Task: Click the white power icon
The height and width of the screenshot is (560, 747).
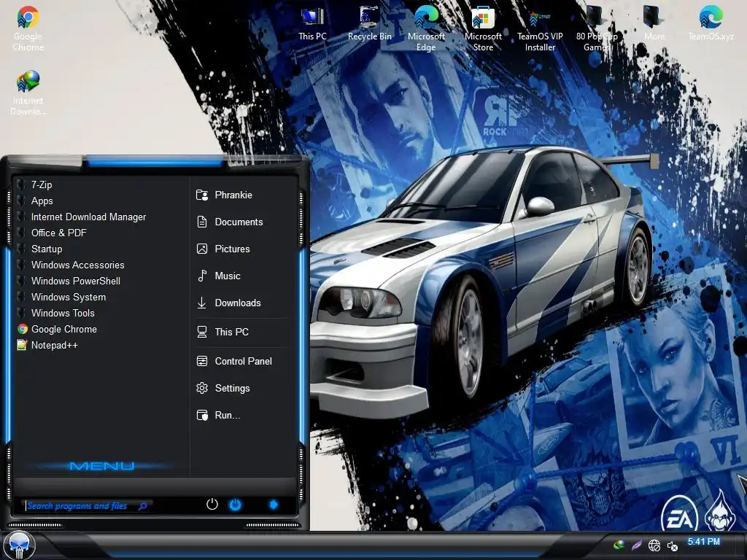Action: coord(212,505)
